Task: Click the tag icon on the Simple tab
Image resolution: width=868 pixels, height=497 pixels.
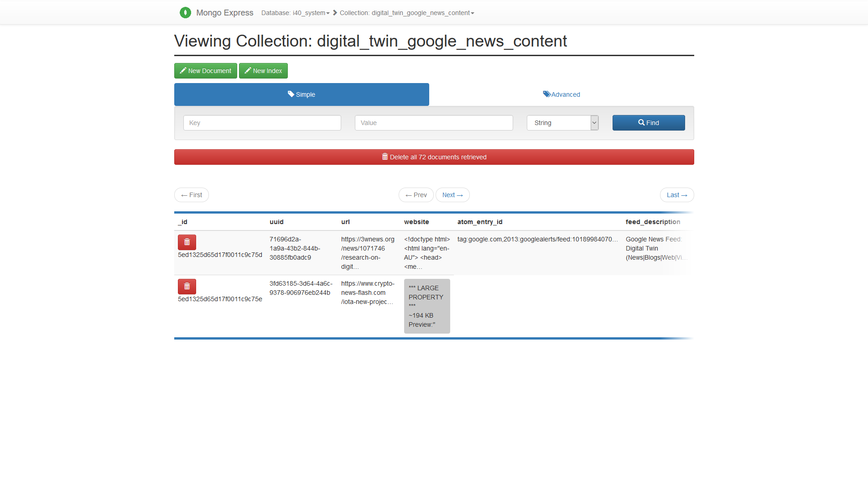Action: pyautogui.click(x=291, y=94)
